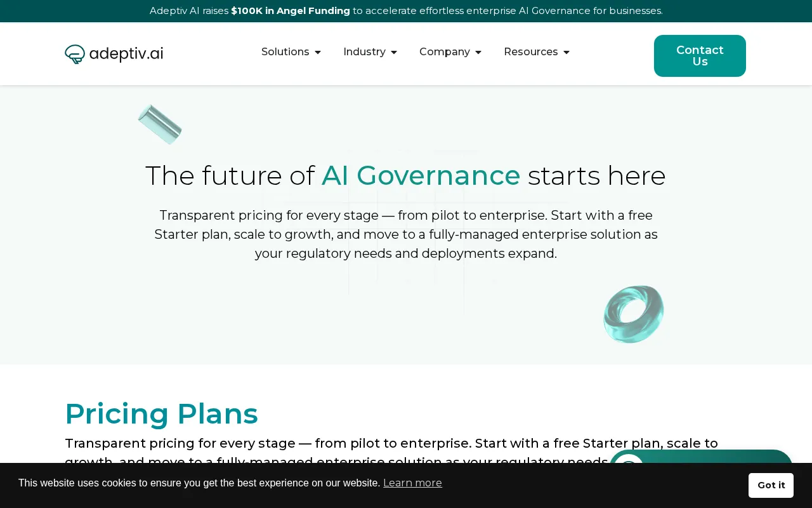This screenshot has height=508, width=812.
Task: Open the Industry menu
Action: point(364,52)
